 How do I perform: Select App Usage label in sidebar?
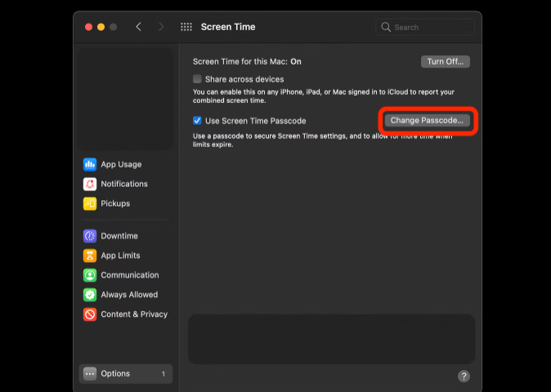pyautogui.click(x=121, y=164)
